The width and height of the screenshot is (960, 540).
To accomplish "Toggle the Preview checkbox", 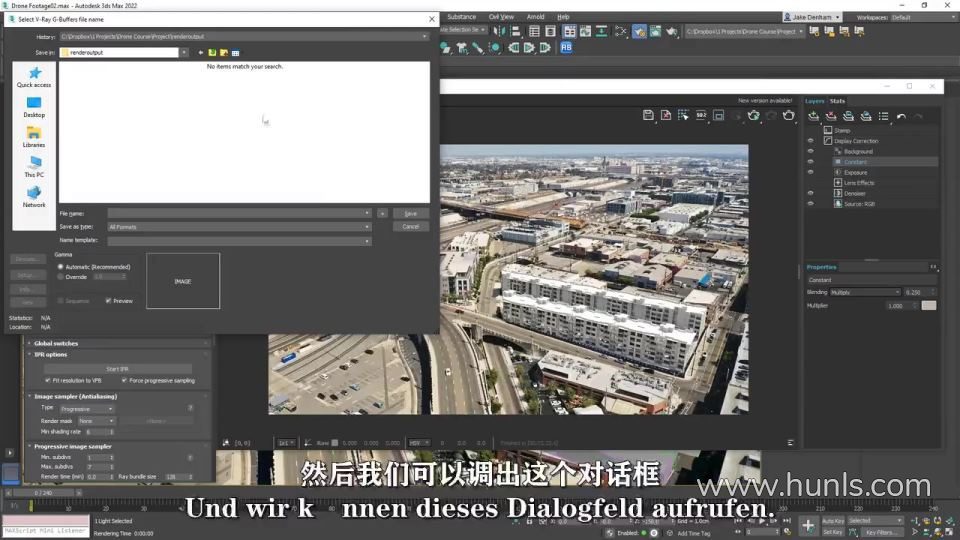I will point(108,301).
